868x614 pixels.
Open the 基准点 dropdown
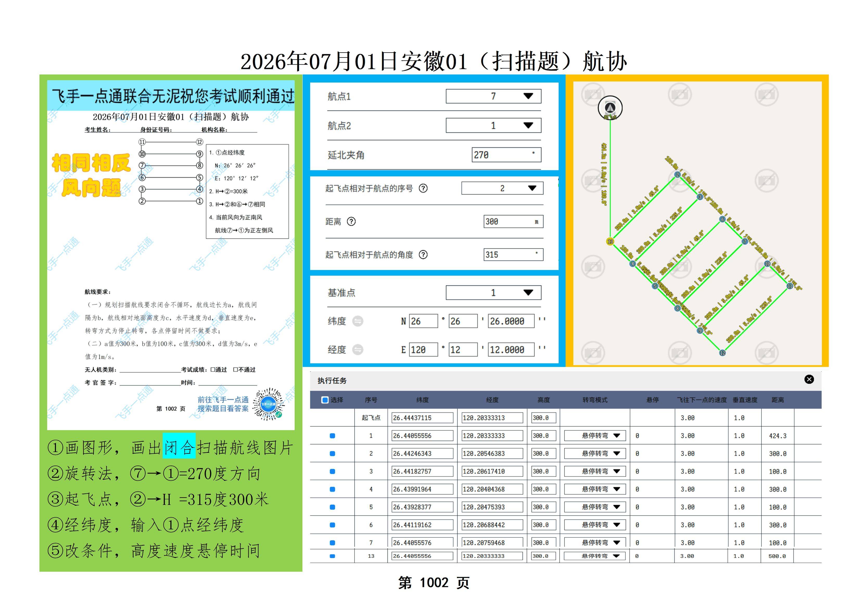[x=493, y=292]
